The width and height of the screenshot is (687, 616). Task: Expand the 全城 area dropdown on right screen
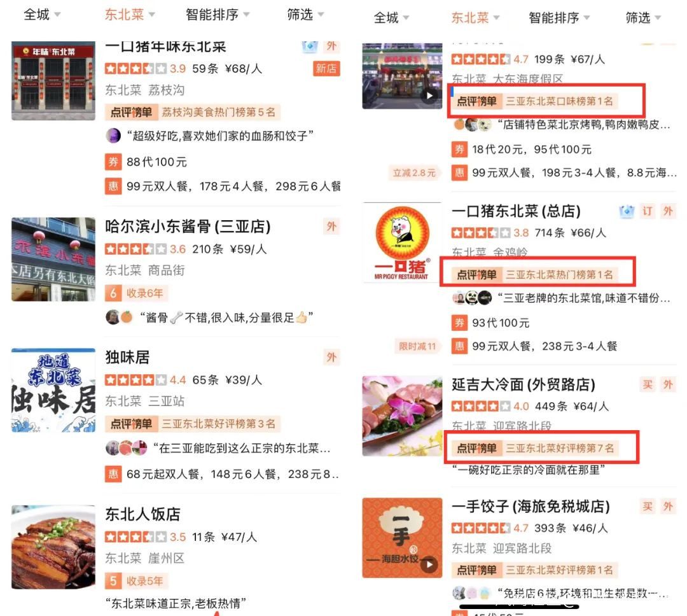(x=391, y=18)
